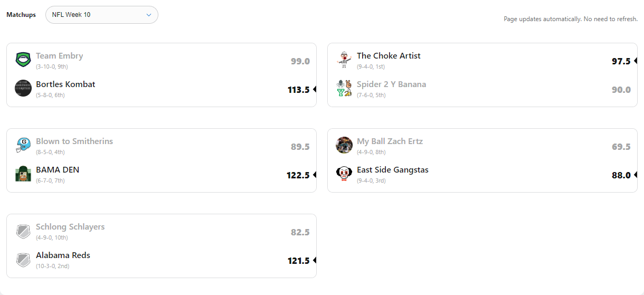The image size is (644, 295).
Task: Open The Choke Artist team page
Action: pyautogui.click(x=389, y=56)
